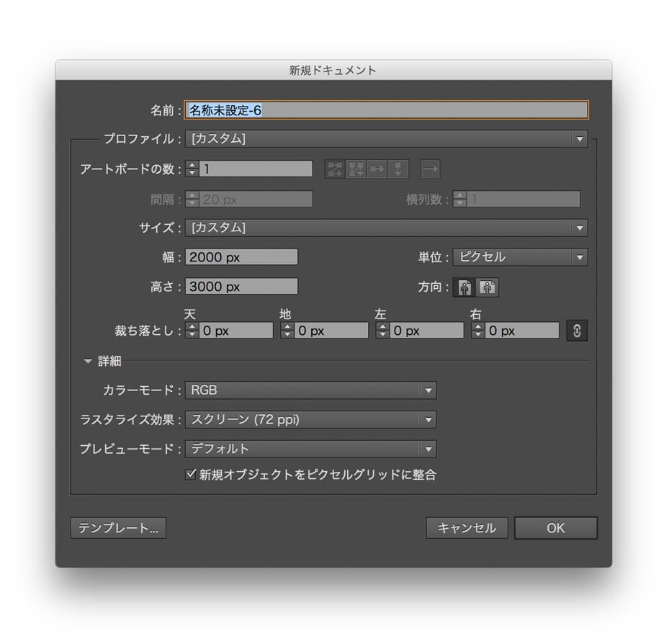
Task: Click the OK button
Action: [555, 528]
